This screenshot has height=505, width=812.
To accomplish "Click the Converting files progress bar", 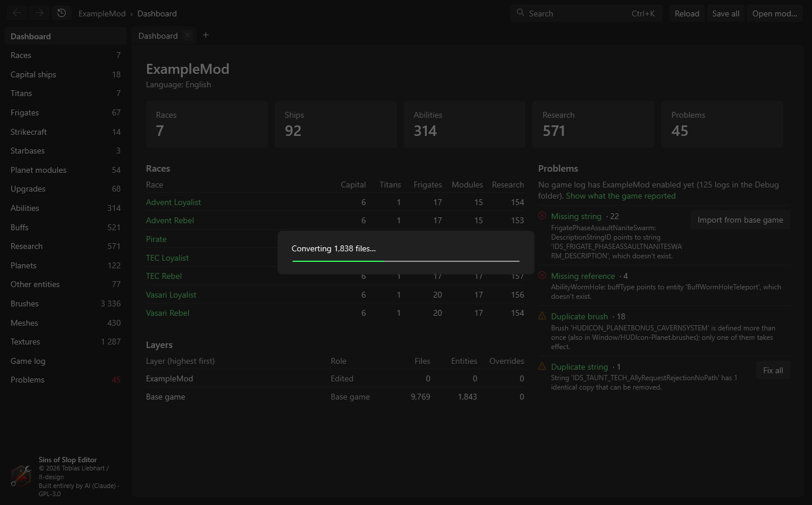I will coord(406,261).
